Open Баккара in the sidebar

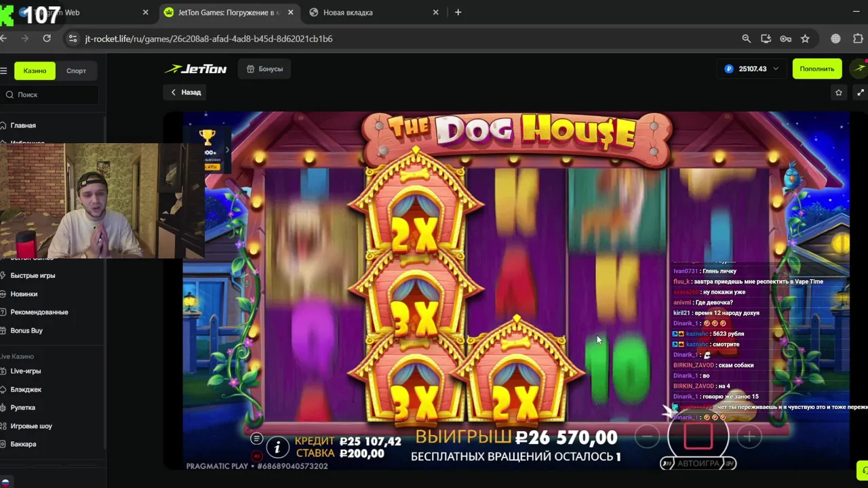point(23,444)
